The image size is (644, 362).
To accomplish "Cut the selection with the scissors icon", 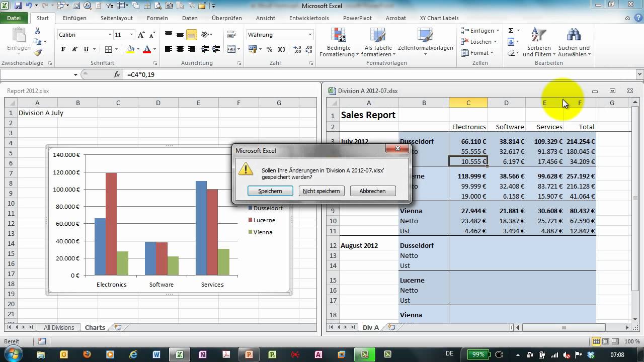I will click(38, 31).
